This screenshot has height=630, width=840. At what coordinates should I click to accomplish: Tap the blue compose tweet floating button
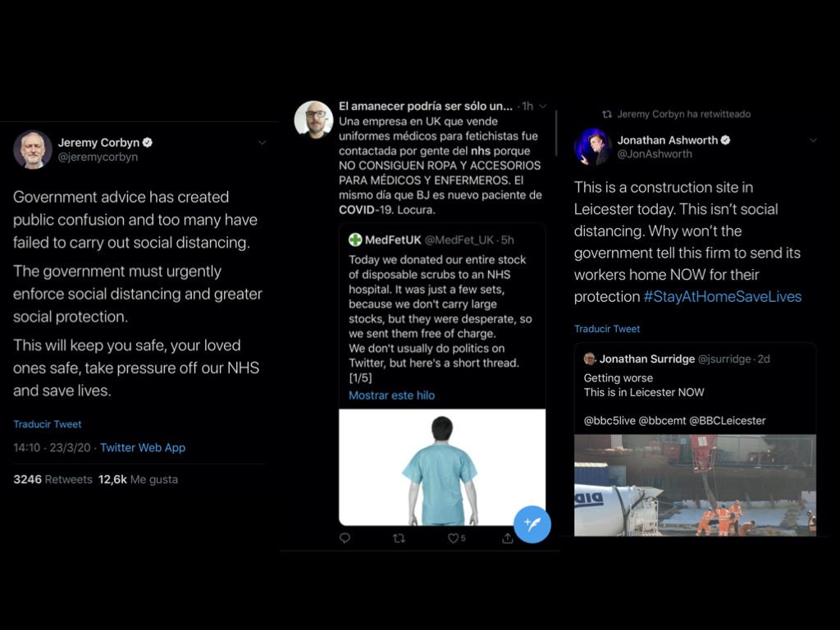click(x=532, y=524)
